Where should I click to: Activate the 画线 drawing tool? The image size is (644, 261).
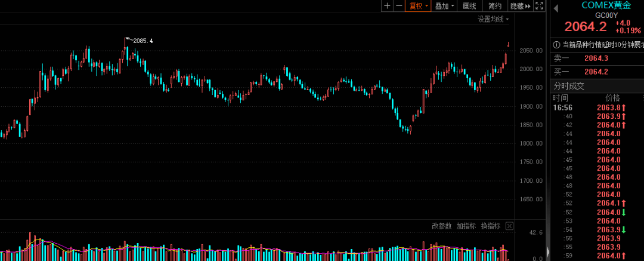coord(469,6)
